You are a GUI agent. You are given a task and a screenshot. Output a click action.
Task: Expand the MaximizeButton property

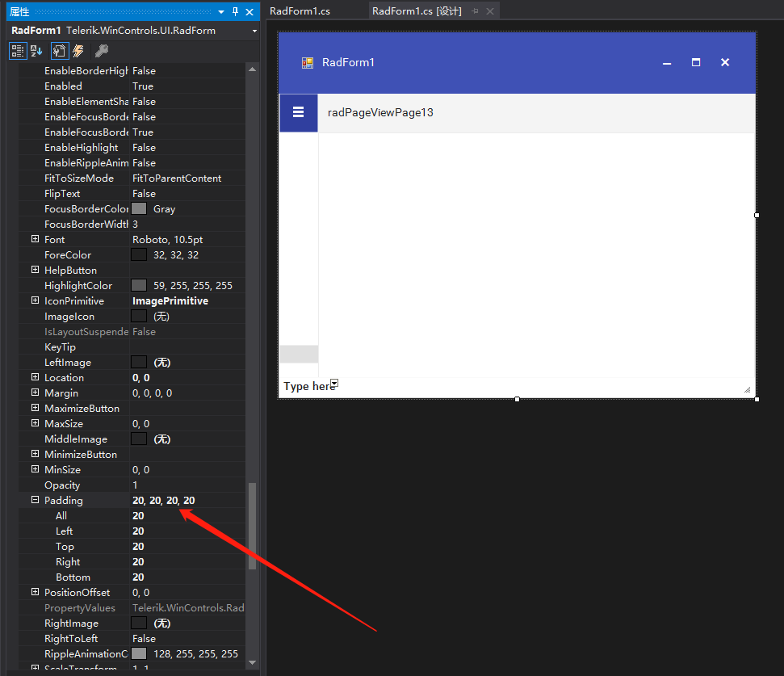(x=35, y=408)
